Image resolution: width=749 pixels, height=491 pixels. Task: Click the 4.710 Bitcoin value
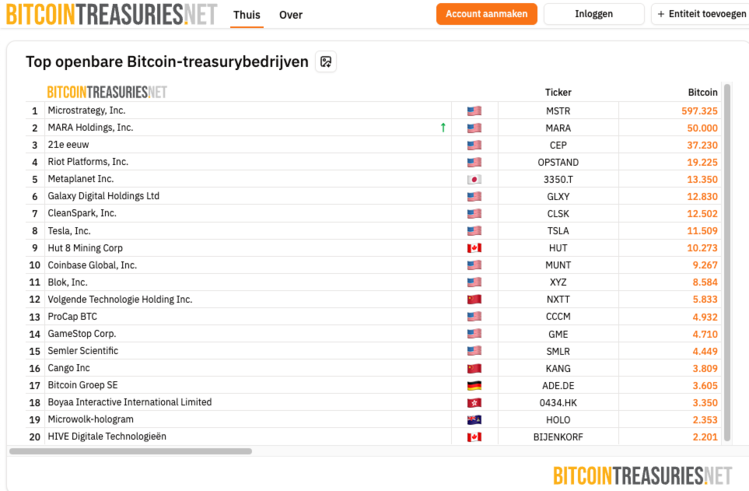705,334
